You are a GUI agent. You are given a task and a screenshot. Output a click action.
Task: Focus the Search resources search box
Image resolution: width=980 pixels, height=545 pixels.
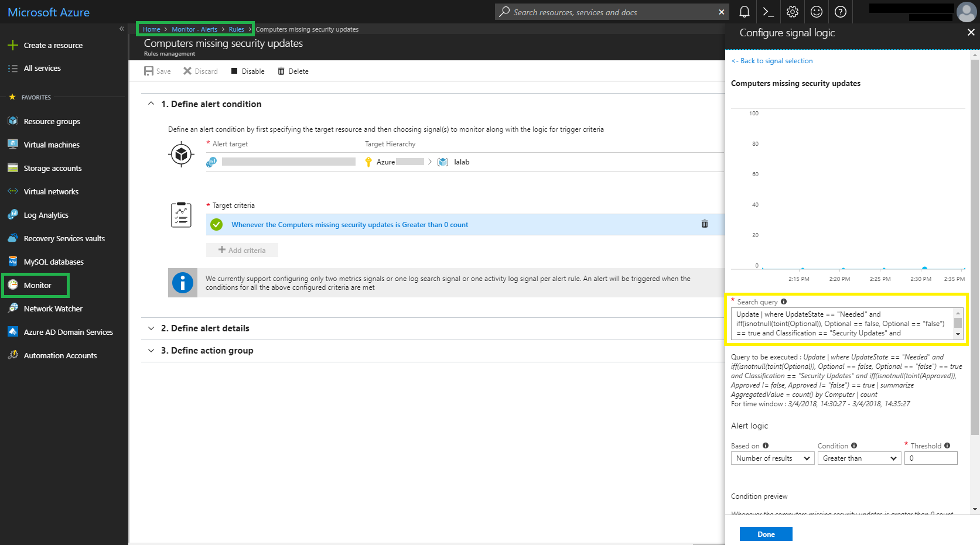613,12
